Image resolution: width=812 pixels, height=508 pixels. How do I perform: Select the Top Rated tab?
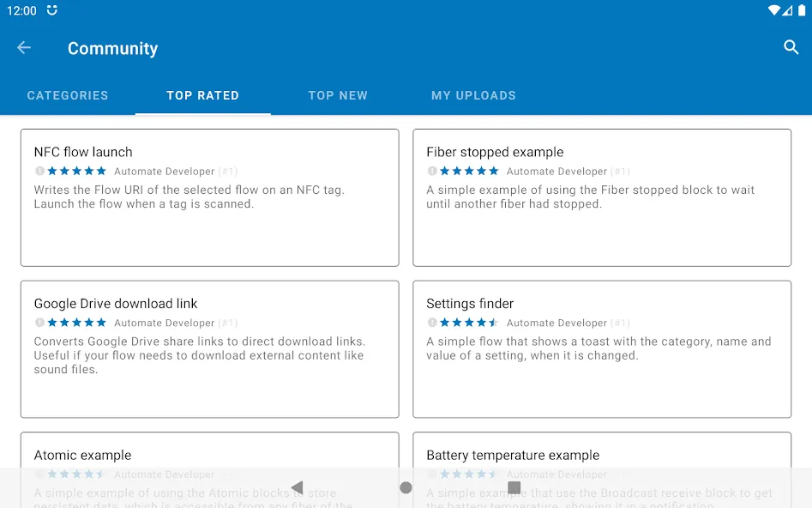pyautogui.click(x=203, y=95)
